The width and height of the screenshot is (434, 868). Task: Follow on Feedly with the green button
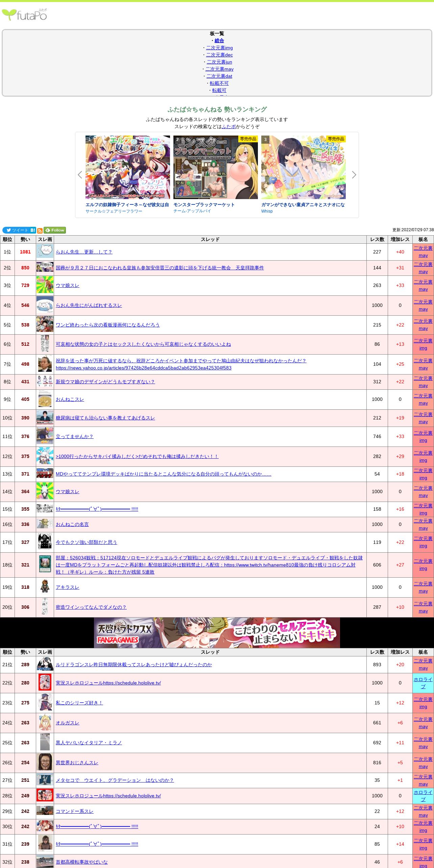pyautogui.click(x=55, y=230)
